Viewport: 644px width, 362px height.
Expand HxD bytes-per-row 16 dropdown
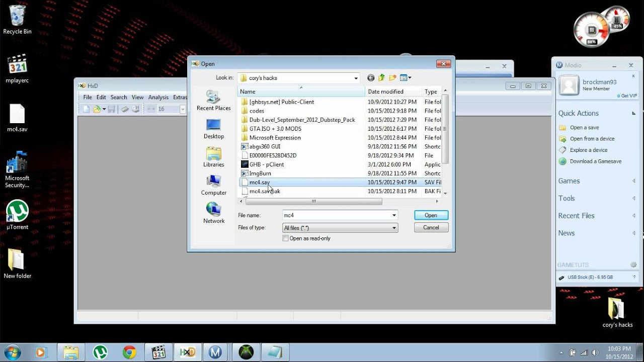182,109
